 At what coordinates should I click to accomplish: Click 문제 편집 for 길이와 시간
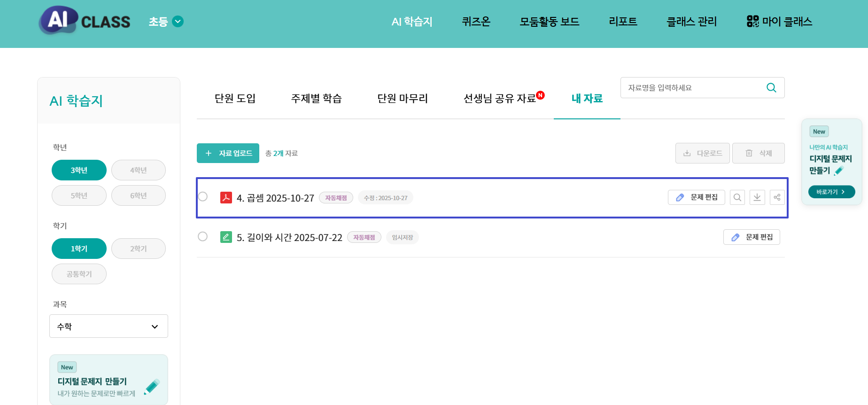[752, 237]
